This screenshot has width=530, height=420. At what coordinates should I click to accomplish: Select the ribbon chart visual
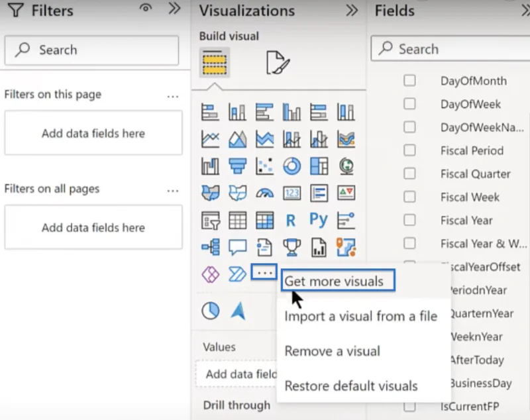click(346, 139)
